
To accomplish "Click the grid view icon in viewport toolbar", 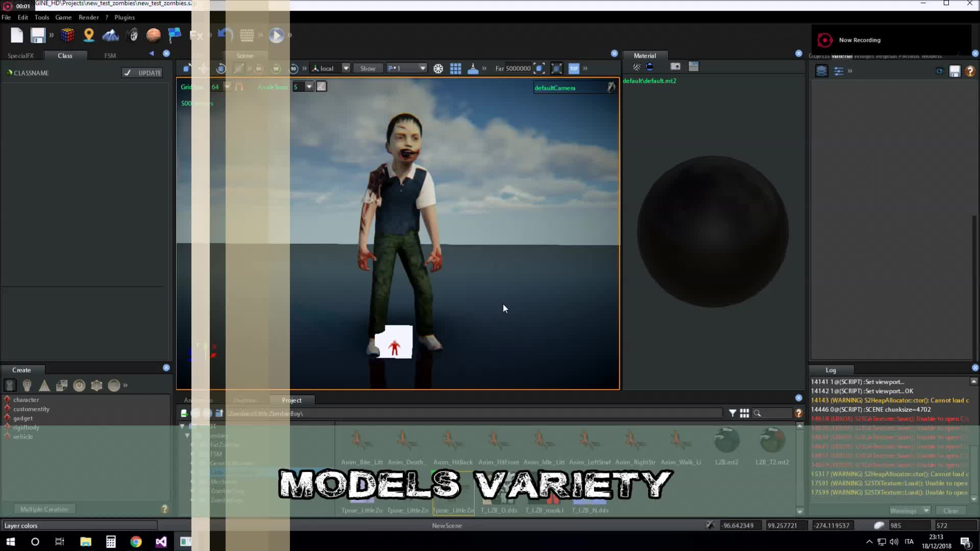I will 455,68.
